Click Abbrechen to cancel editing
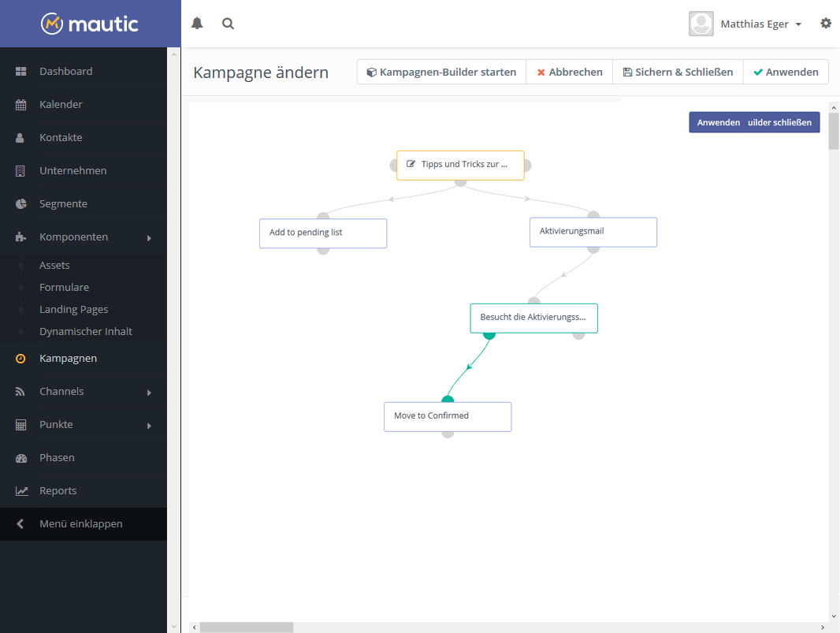The height and width of the screenshot is (633, 840). point(569,72)
